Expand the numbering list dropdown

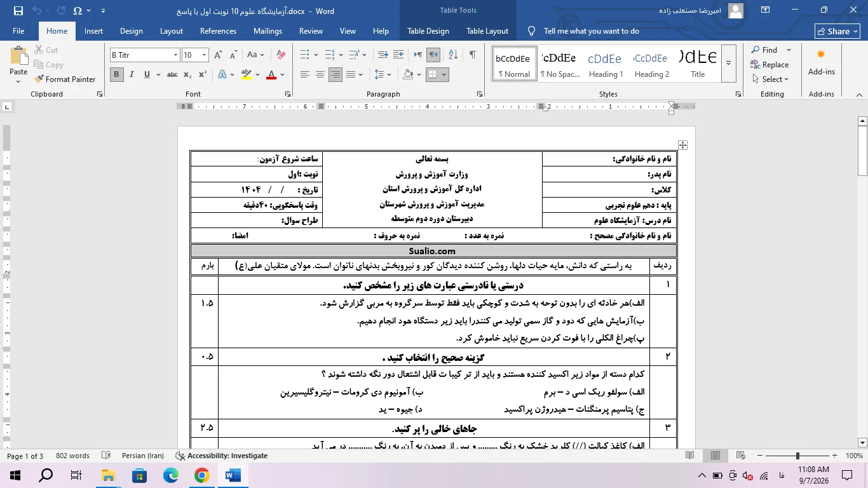pyautogui.click(x=341, y=55)
